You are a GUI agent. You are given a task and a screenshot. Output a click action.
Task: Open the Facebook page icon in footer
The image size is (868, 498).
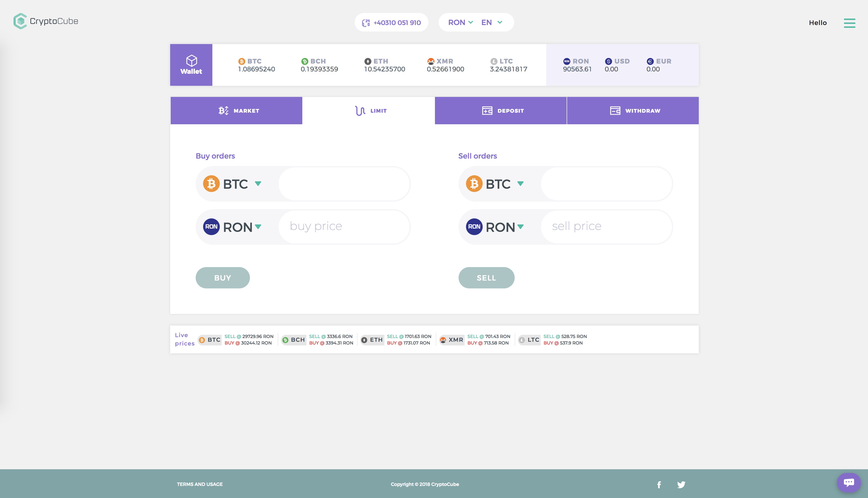pos(659,485)
